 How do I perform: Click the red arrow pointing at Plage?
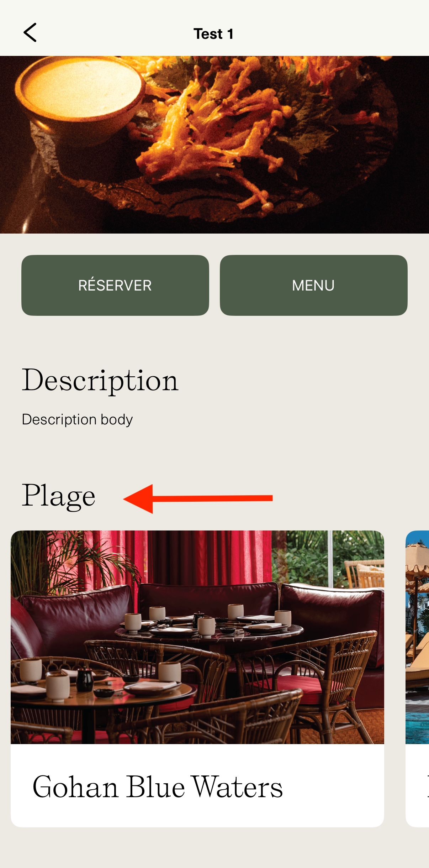[x=198, y=498]
